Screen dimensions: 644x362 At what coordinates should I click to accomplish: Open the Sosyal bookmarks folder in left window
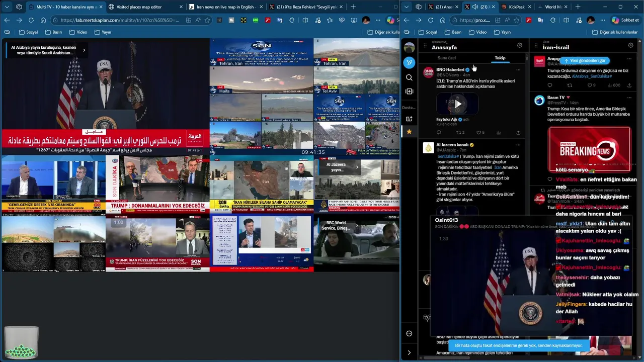[28, 32]
